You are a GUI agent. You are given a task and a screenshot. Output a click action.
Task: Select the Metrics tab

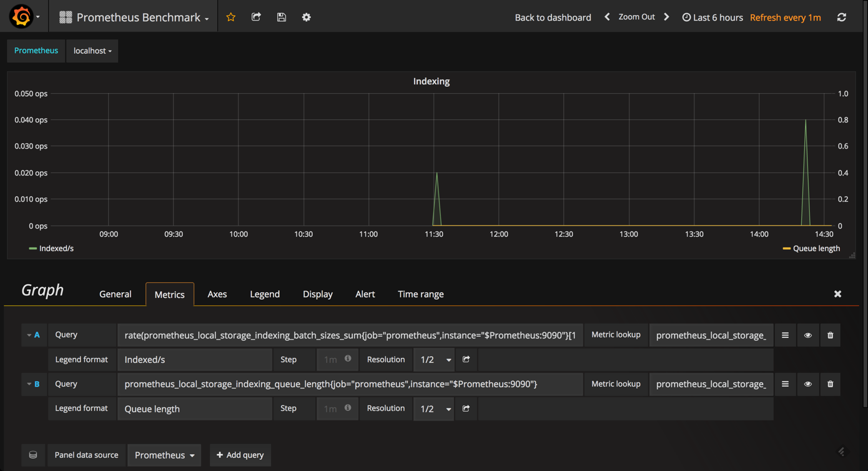point(170,294)
